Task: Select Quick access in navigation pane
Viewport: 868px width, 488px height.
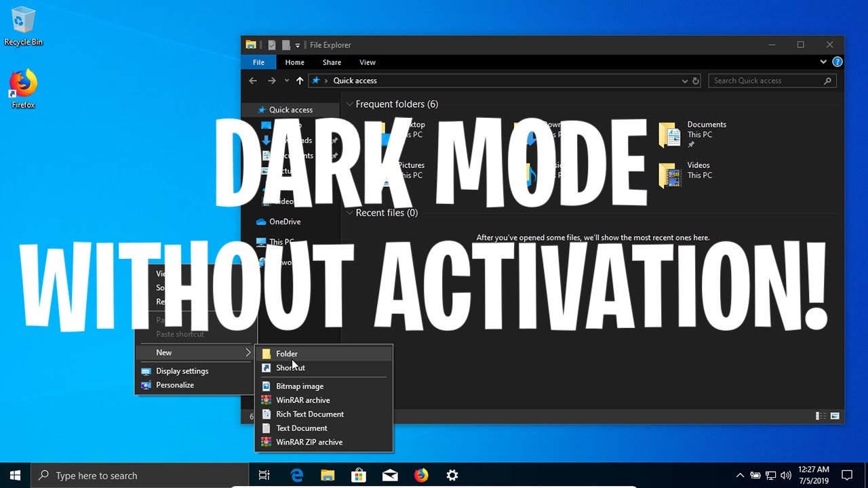Action: pyautogui.click(x=290, y=110)
